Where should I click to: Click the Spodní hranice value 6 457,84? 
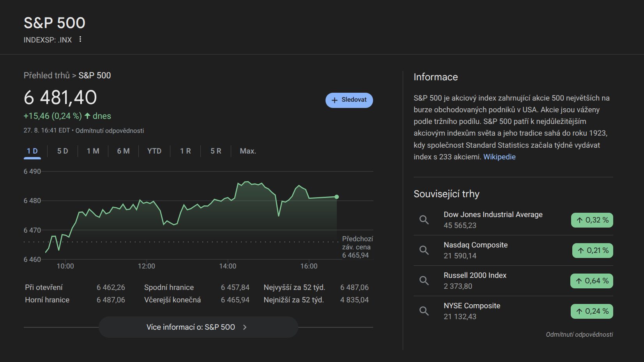click(235, 288)
